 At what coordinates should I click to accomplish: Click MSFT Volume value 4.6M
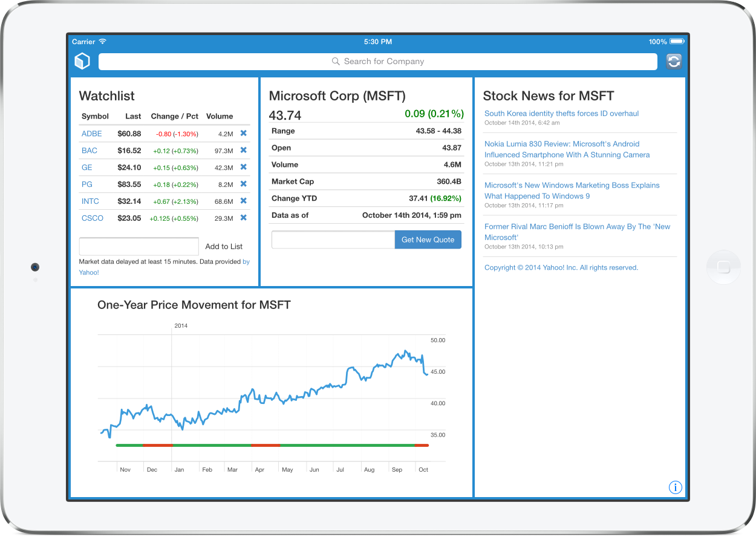tap(453, 164)
